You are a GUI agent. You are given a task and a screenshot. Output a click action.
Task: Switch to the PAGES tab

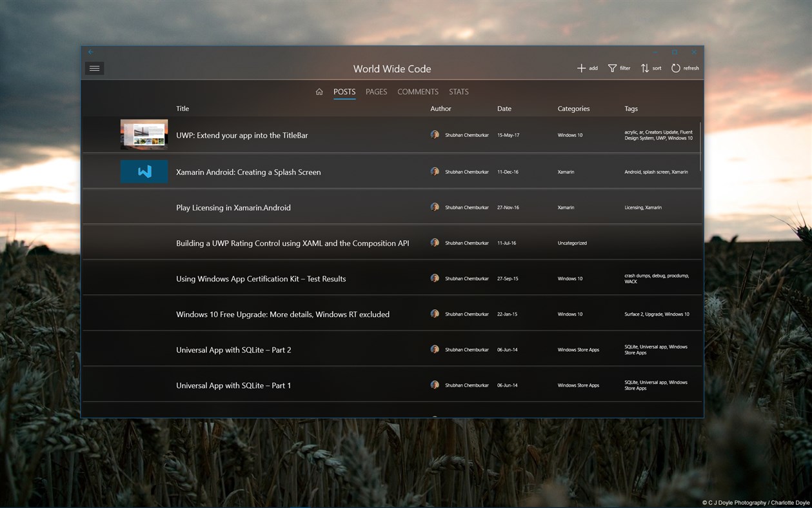point(376,92)
